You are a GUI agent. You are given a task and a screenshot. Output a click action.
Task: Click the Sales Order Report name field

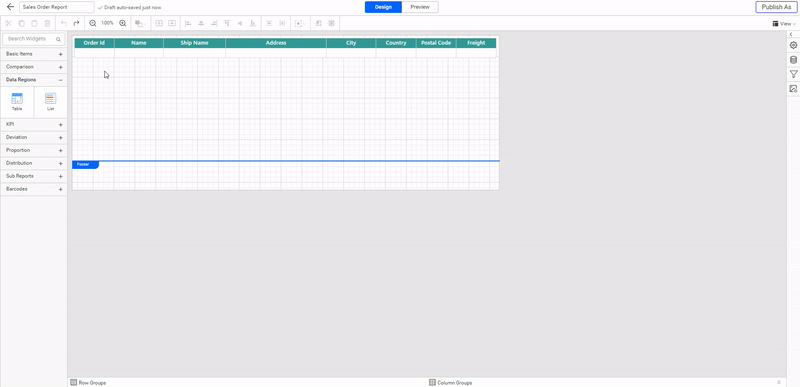pyautogui.click(x=57, y=7)
